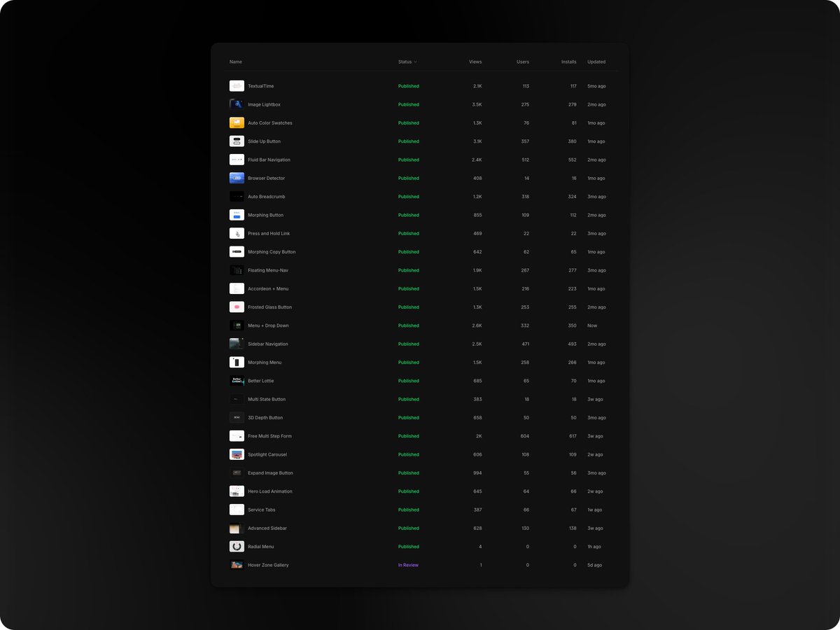Open the Floating Menu-Nav thumbnail

(237, 270)
